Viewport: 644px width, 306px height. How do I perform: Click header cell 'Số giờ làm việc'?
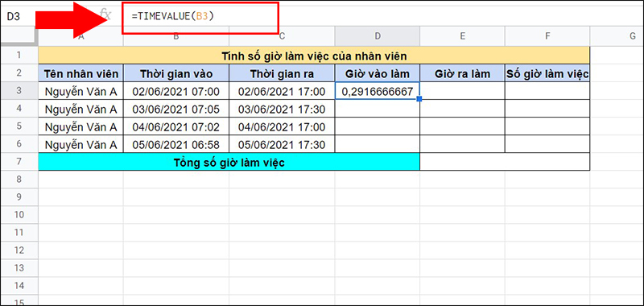tap(547, 73)
